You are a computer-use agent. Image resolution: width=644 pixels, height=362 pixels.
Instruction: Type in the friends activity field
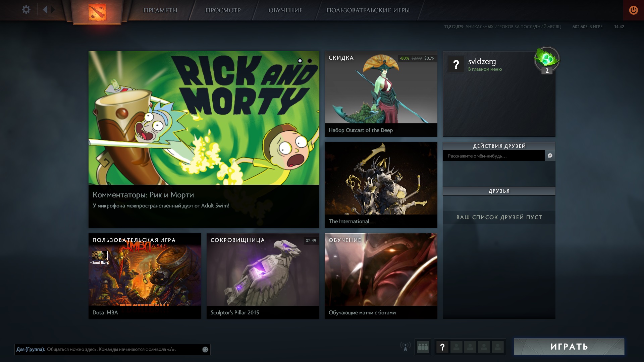493,156
